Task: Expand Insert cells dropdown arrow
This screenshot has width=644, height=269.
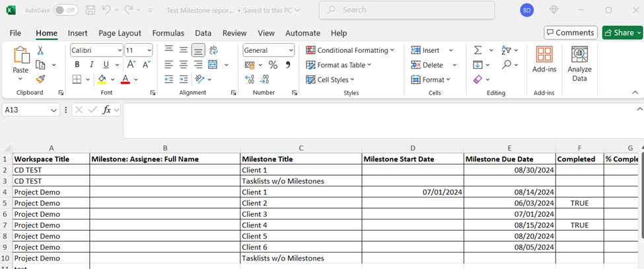Action: [450, 50]
